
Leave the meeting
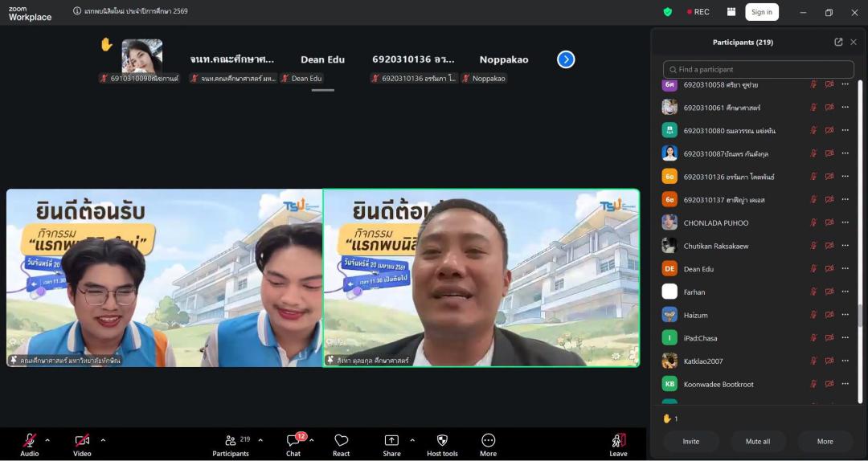click(618, 444)
